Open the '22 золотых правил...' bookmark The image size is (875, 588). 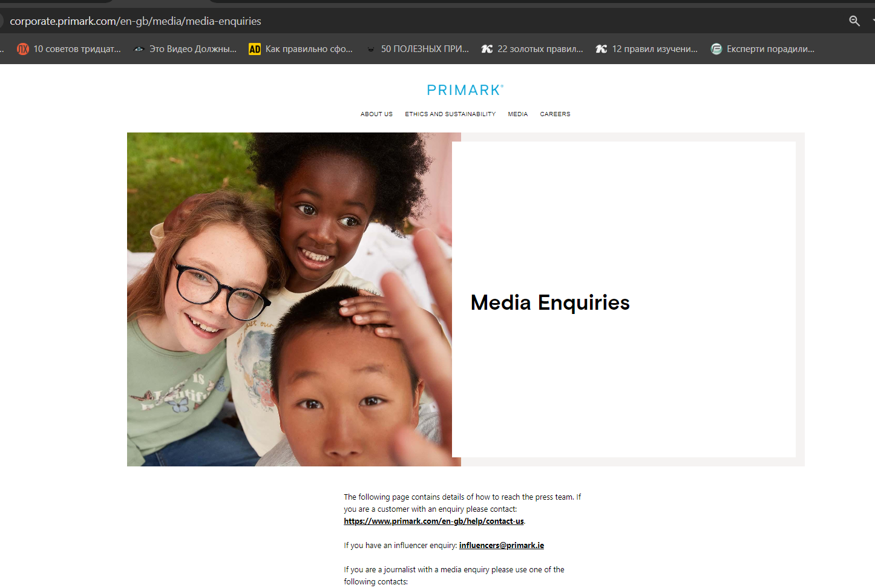click(x=533, y=49)
